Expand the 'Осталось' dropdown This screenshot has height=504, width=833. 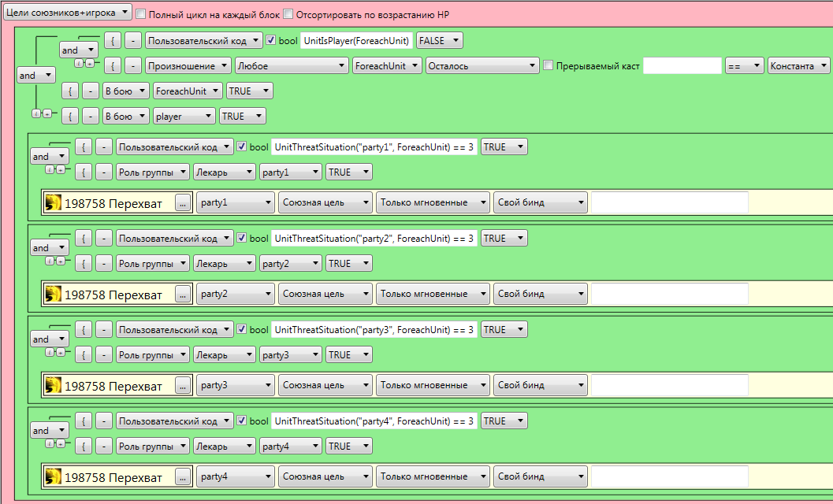point(482,66)
